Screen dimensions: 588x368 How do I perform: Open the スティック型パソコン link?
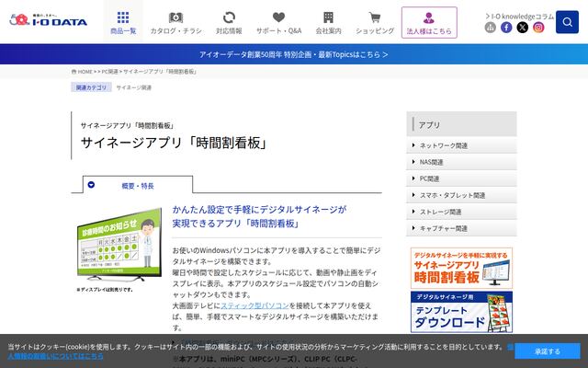(254, 305)
